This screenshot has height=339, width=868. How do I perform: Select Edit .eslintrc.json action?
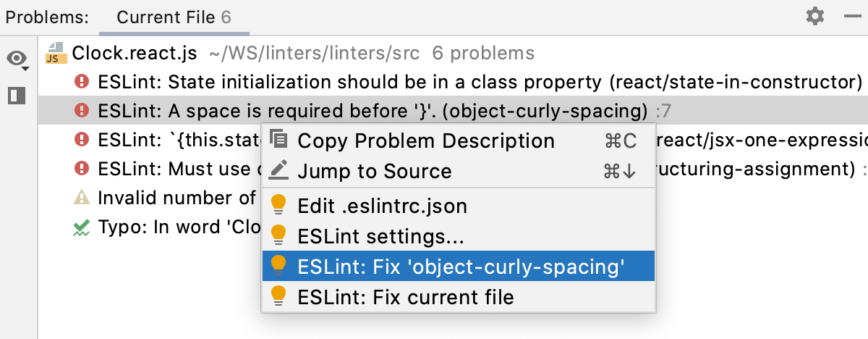382,206
